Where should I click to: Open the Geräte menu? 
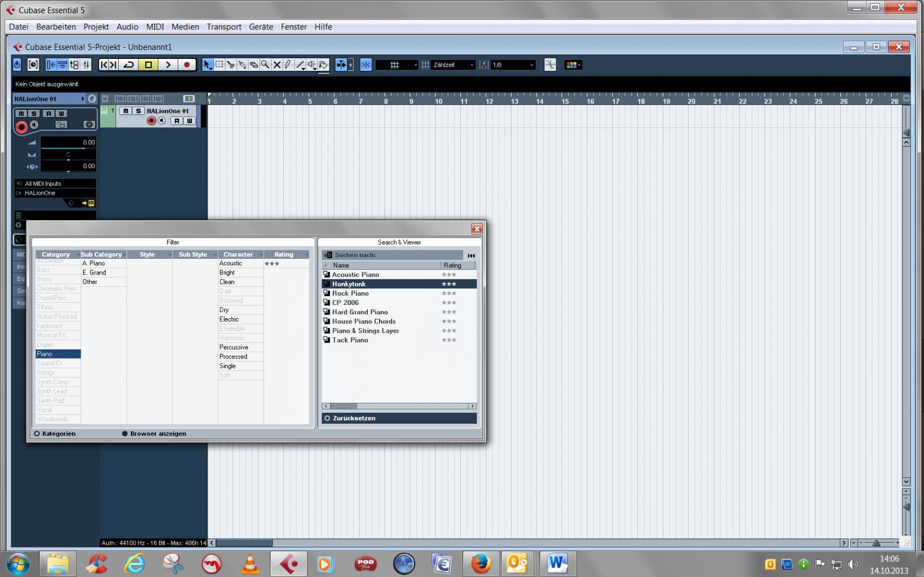click(x=261, y=27)
